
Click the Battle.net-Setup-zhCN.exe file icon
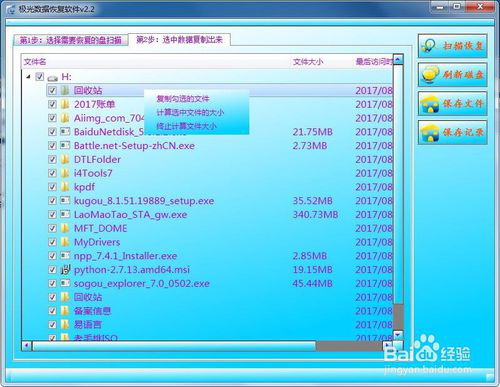click(65, 145)
